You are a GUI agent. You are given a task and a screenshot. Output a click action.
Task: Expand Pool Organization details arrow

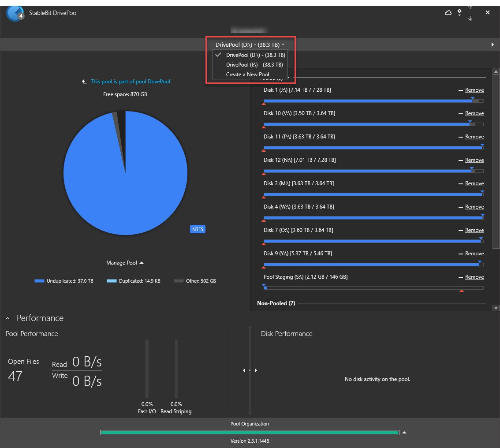[404, 433]
